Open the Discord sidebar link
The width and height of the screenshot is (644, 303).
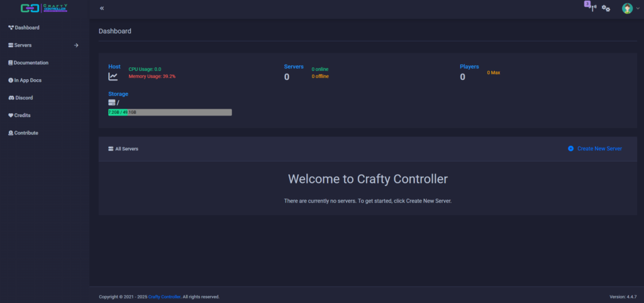point(21,97)
